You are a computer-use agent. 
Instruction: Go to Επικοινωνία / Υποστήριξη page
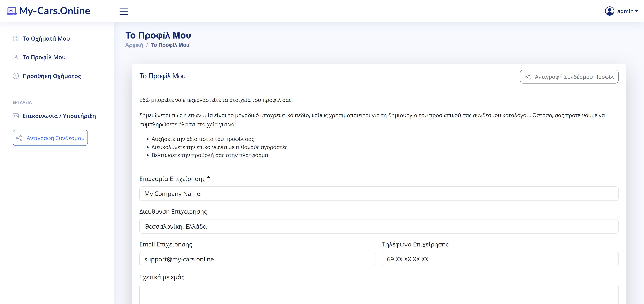click(59, 116)
